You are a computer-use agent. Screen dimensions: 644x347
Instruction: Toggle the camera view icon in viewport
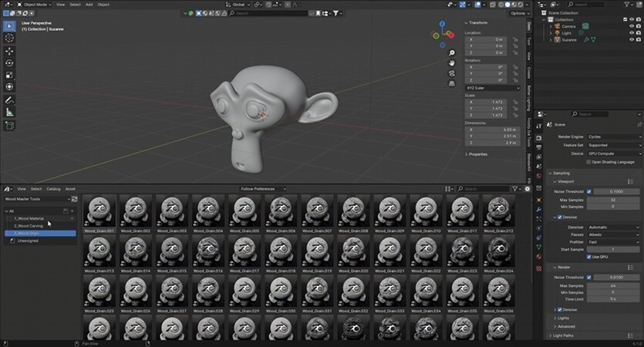pyautogui.click(x=452, y=73)
